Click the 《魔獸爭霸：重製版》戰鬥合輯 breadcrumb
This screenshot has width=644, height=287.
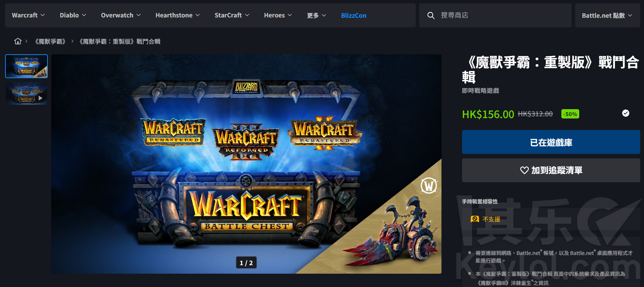[119, 42]
